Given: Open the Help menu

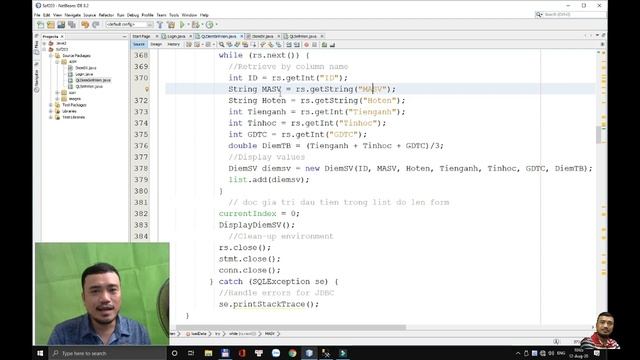Looking at the screenshot, I should [x=204, y=15].
